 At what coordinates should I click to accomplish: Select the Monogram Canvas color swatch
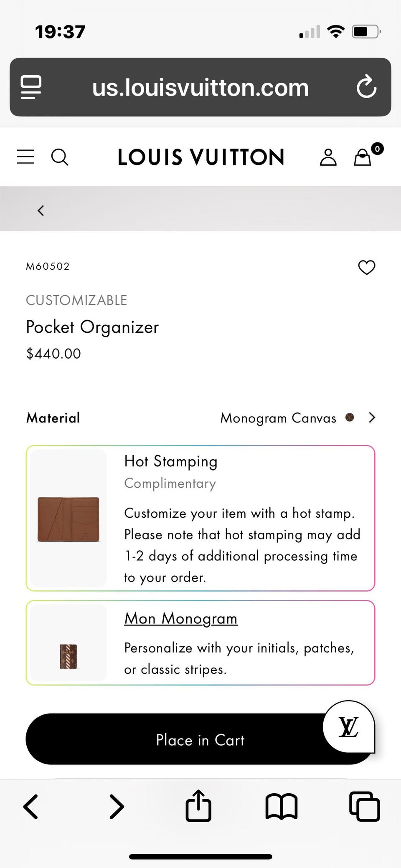click(350, 418)
